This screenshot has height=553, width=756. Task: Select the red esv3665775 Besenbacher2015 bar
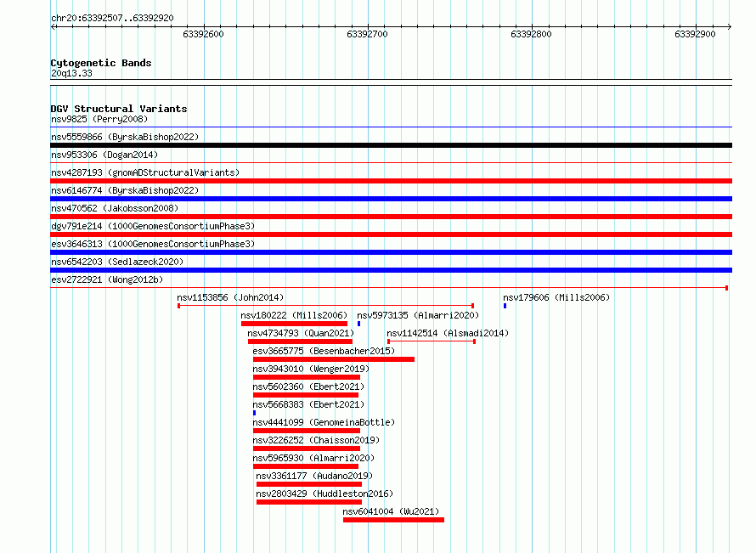(334, 359)
